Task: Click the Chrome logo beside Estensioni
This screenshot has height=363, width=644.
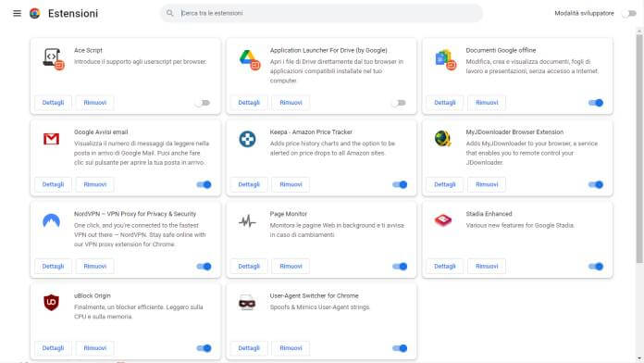Action: click(x=35, y=13)
